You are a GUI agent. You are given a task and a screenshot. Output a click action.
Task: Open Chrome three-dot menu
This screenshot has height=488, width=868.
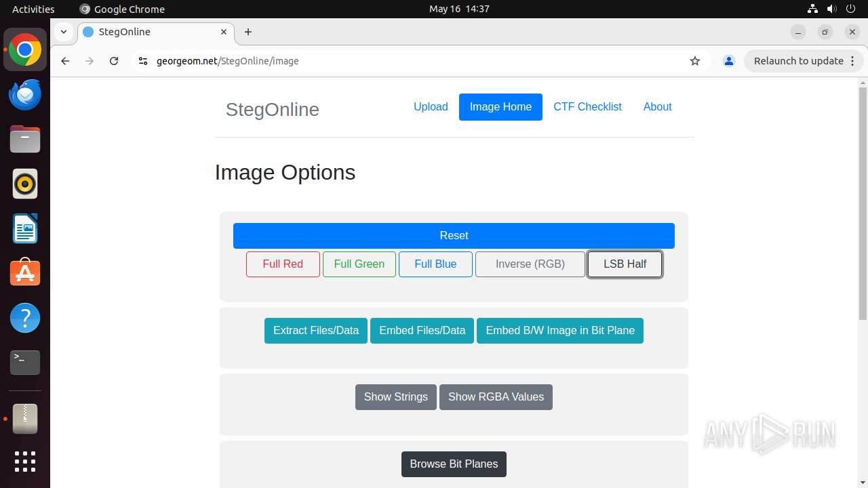pyautogui.click(x=853, y=61)
